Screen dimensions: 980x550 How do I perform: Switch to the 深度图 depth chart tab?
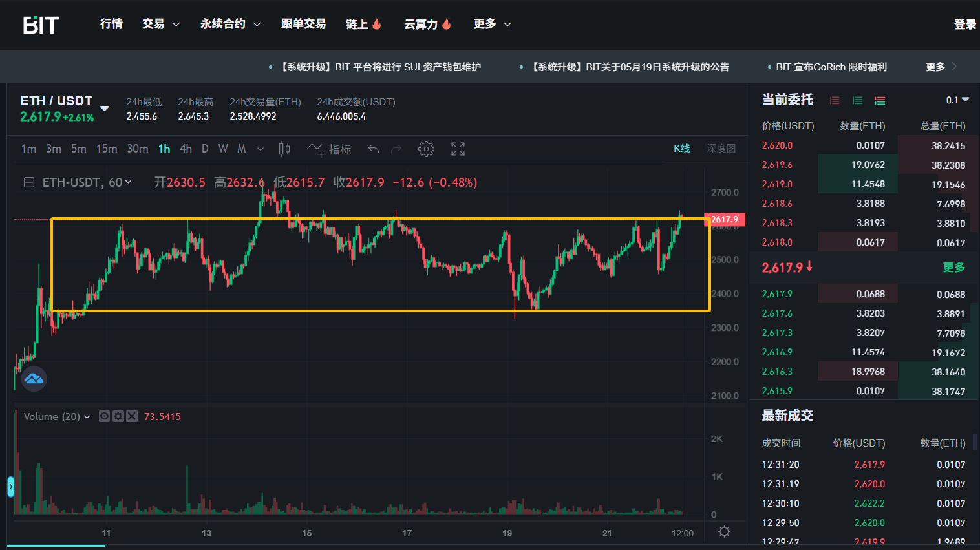pos(721,149)
